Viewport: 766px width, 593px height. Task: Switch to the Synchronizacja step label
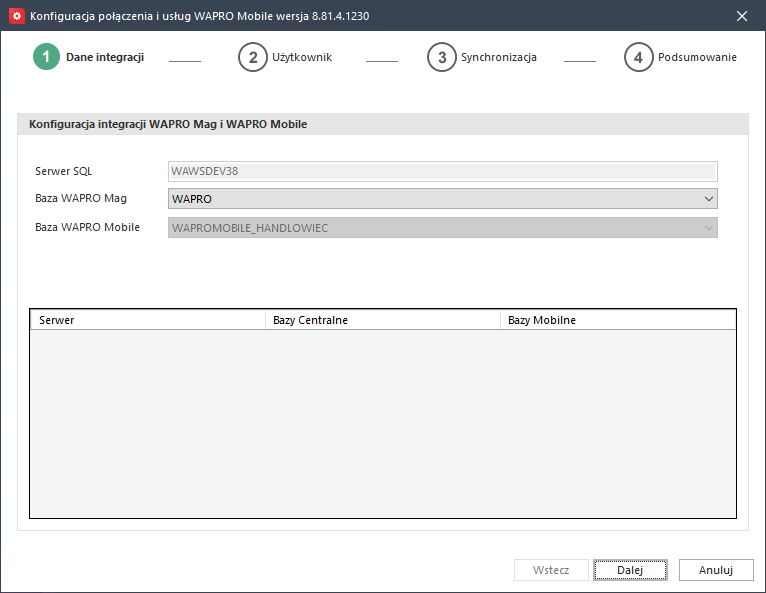[499, 57]
